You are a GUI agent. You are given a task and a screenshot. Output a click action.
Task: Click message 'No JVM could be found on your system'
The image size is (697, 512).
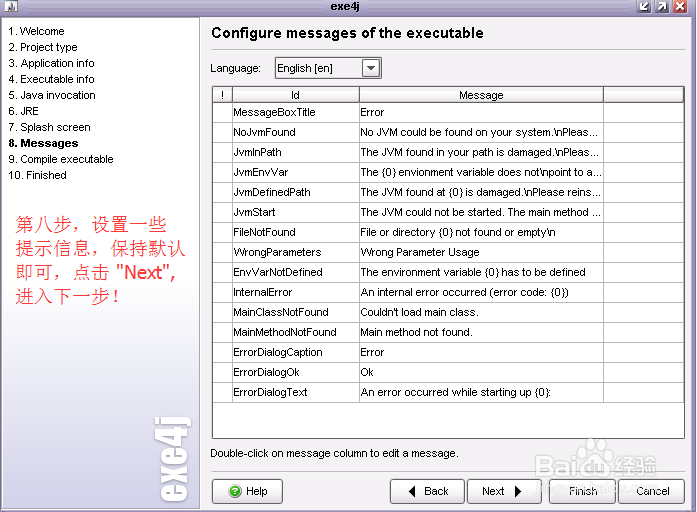click(x=481, y=132)
